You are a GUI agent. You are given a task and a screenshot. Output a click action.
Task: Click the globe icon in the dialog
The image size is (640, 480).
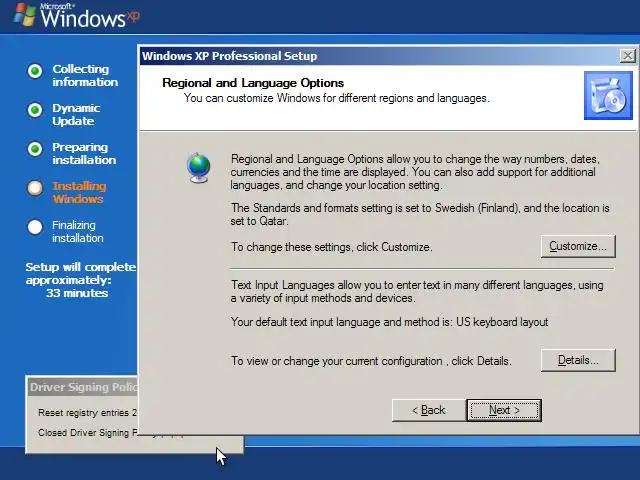pyautogui.click(x=199, y=167)
